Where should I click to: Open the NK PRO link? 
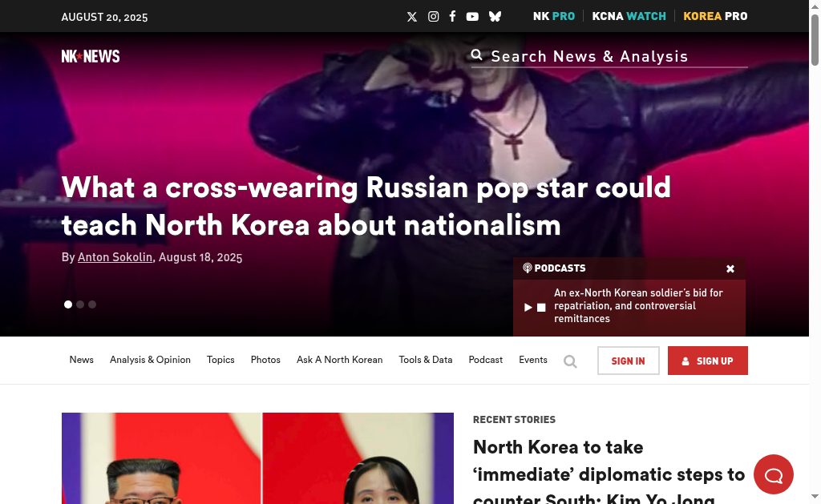tap(553, 16)
